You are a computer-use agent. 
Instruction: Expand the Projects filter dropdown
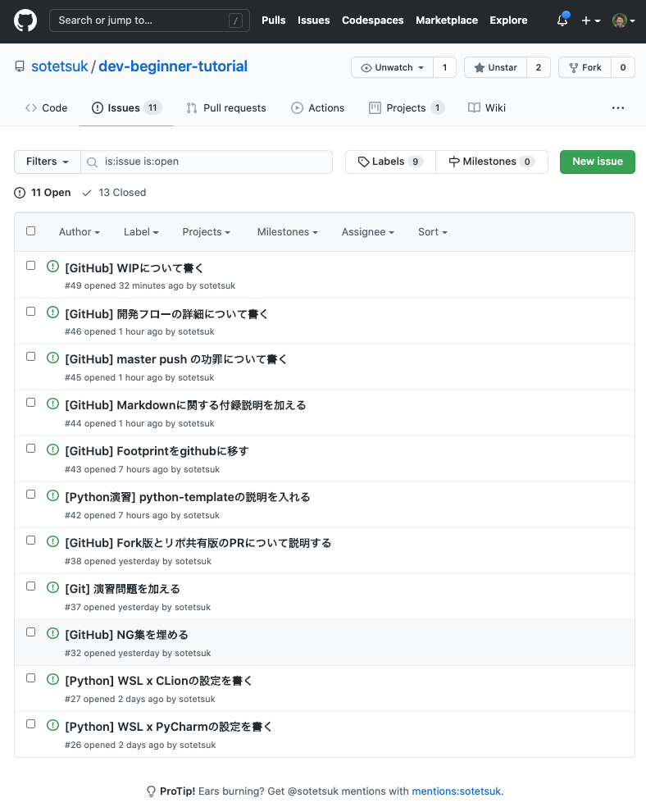click(x=206, y=232)
